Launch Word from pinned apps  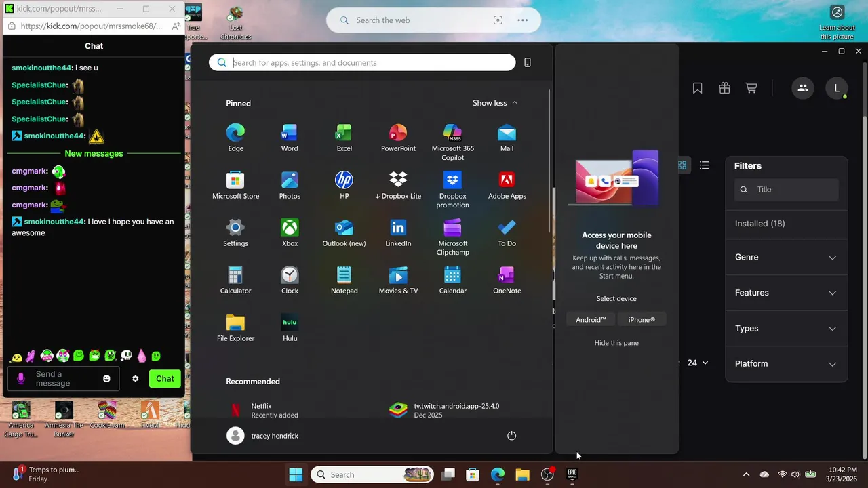coord(290,138)
